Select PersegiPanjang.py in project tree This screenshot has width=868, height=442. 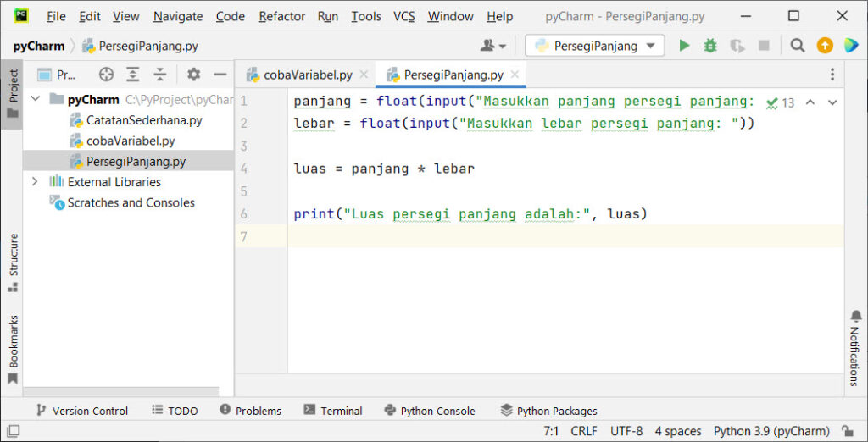click(x=128, y=162)
